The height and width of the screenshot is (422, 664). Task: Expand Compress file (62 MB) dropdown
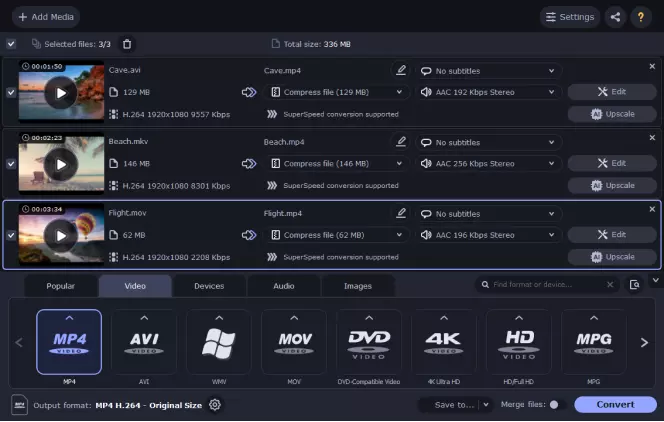pyautogui.click(x=336, y=235)
